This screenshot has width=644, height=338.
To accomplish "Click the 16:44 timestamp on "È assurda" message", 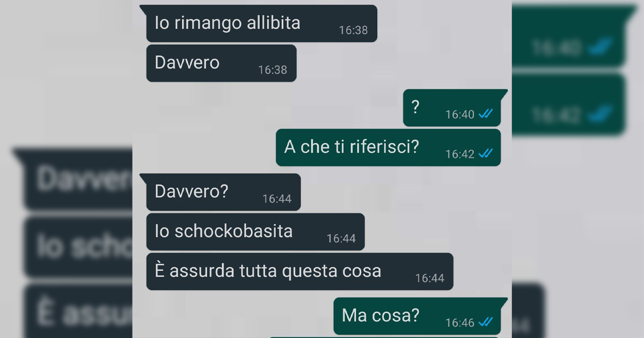I will coord(430,278).
